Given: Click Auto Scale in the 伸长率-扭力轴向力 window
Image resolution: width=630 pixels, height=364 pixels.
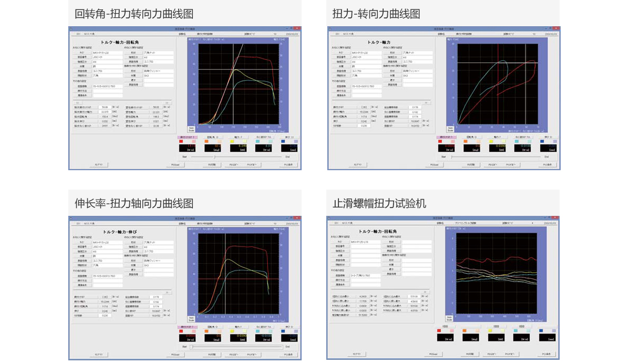Looking at the screenshot, I should (x=191, y=319).
